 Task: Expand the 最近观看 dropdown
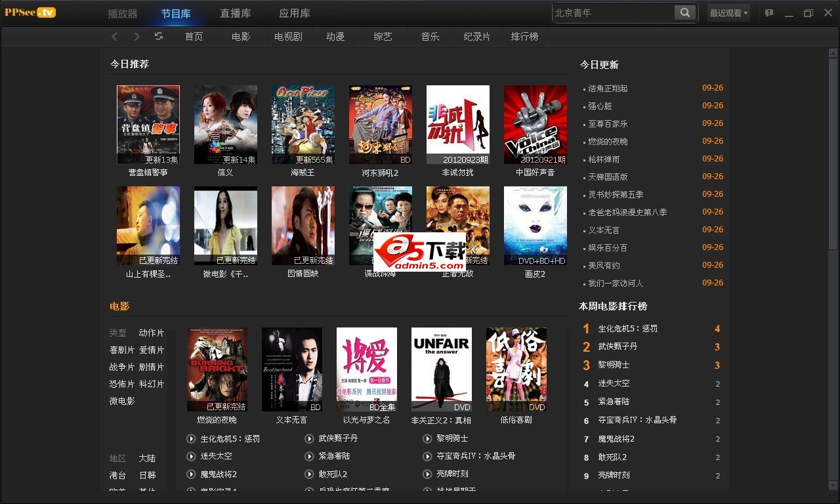coord(728,13)
